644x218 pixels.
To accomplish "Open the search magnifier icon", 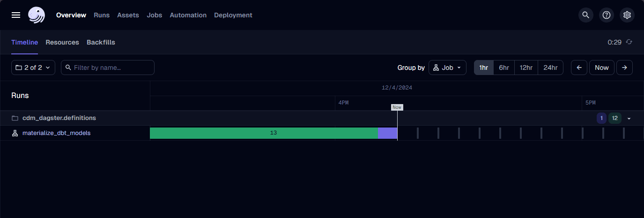I will point(585,15).
